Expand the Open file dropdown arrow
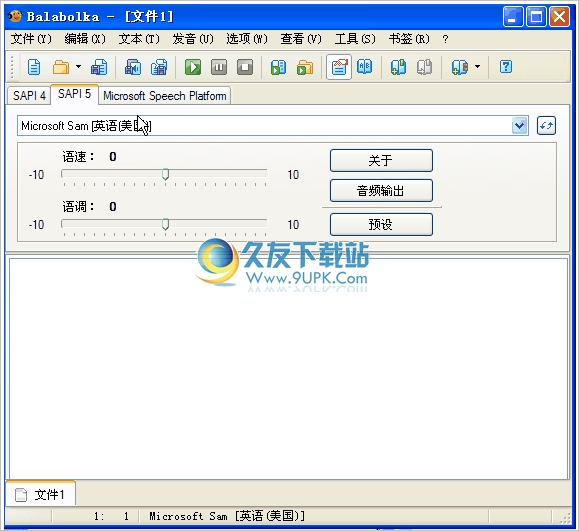This screenshot has height=531, width=579. 78,67
